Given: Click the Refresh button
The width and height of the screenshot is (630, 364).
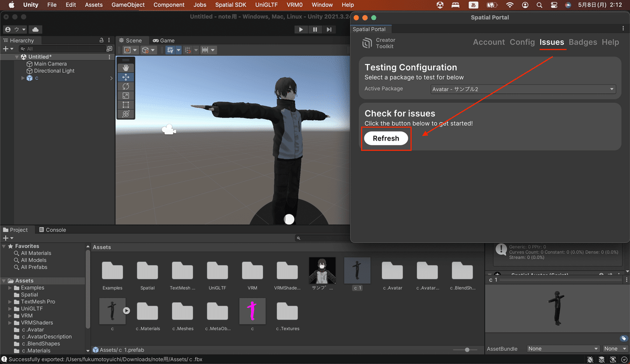Looking at the screenshot, I should tap(386, 138).
